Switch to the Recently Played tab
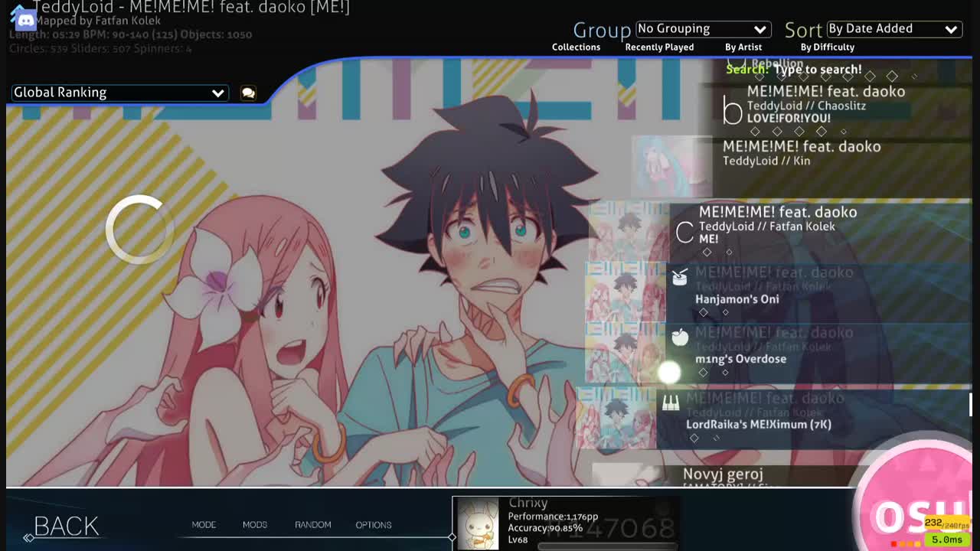Viewport: 980px width, 551px height. click(x=659, y=47)
